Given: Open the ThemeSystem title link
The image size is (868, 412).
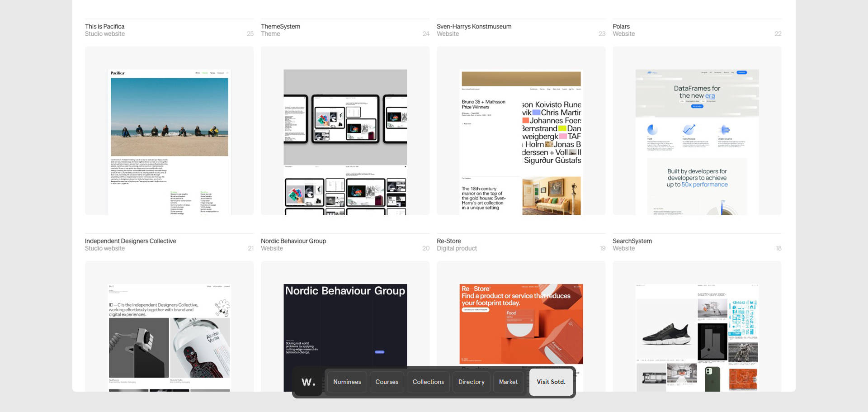Looking at the screenshot, I should click(x=281, y=27).
